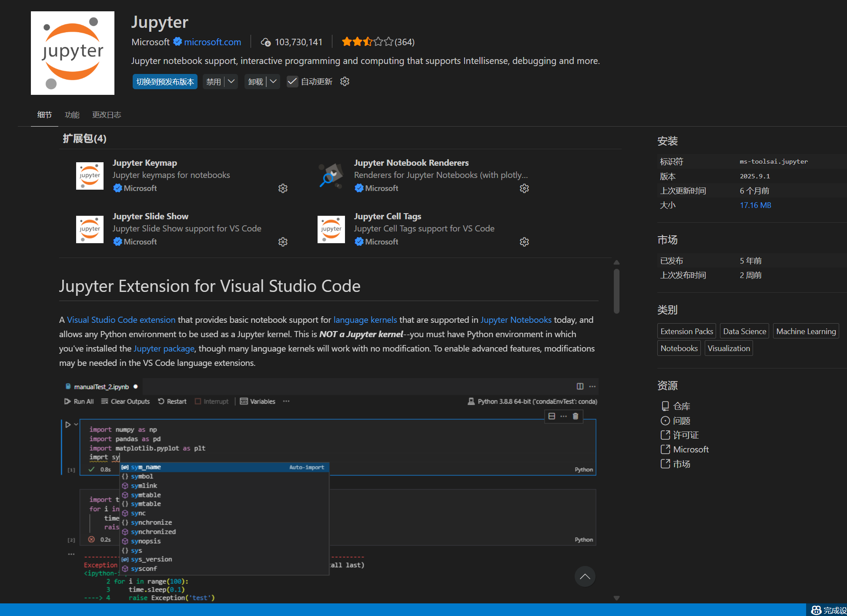Open the Jupyter Cell Tags manage gear
847x616 pixels.
pos(524,242)
